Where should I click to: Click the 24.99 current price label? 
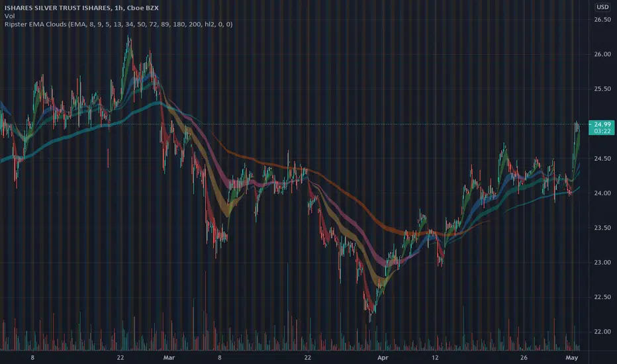point(602,124)
